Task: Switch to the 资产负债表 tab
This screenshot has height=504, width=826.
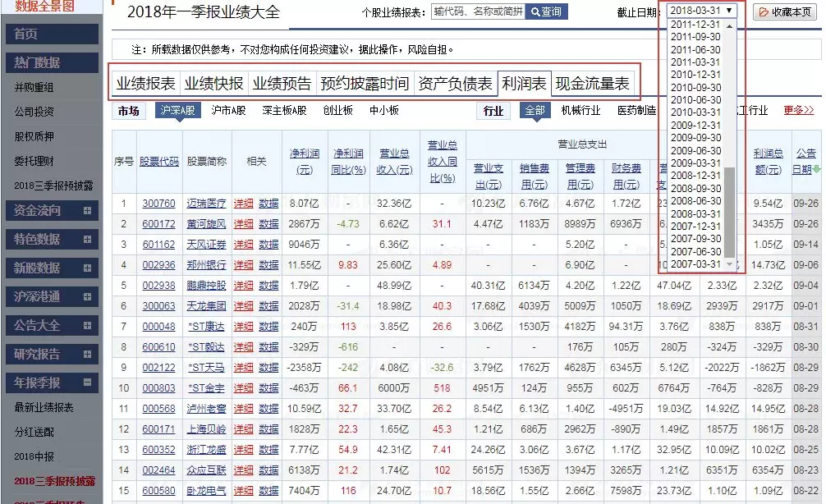Action: 455,83
